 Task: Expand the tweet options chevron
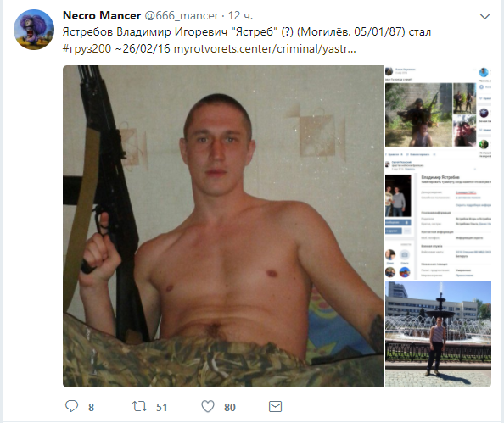click(x=484, y=16)
